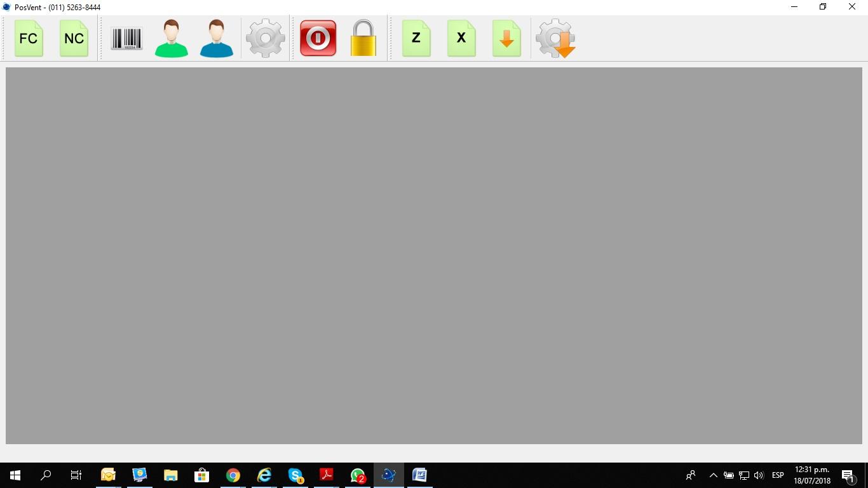The height and width of the screenshot is (488, 868).
Task: Open the notification action center
Action: click(x=848, y=475)
